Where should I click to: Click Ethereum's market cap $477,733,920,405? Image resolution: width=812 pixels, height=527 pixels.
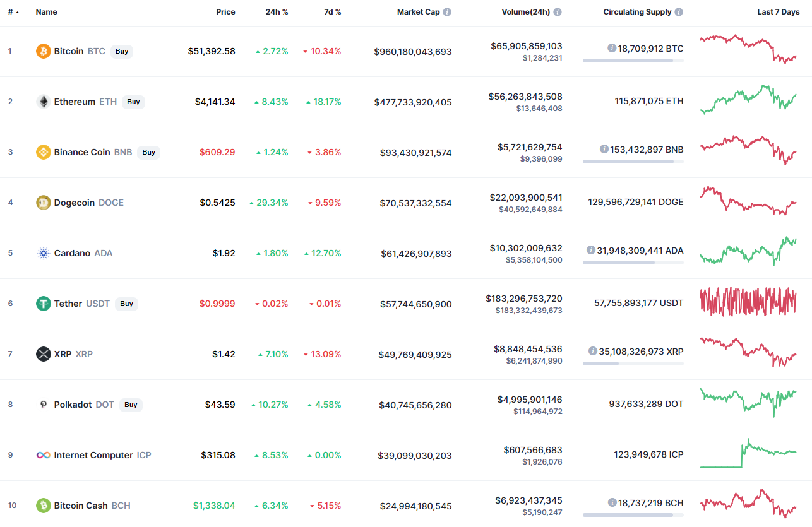[x=413, y=102]
